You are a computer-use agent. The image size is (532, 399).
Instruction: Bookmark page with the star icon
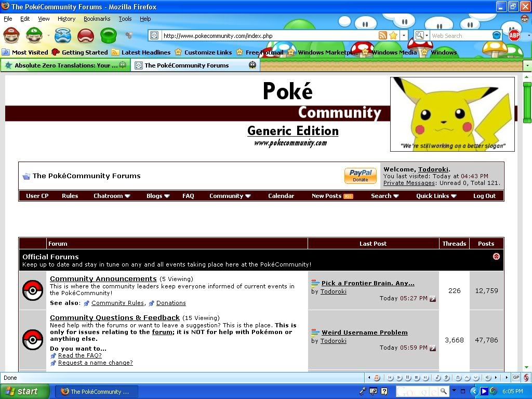coord(394,35)
